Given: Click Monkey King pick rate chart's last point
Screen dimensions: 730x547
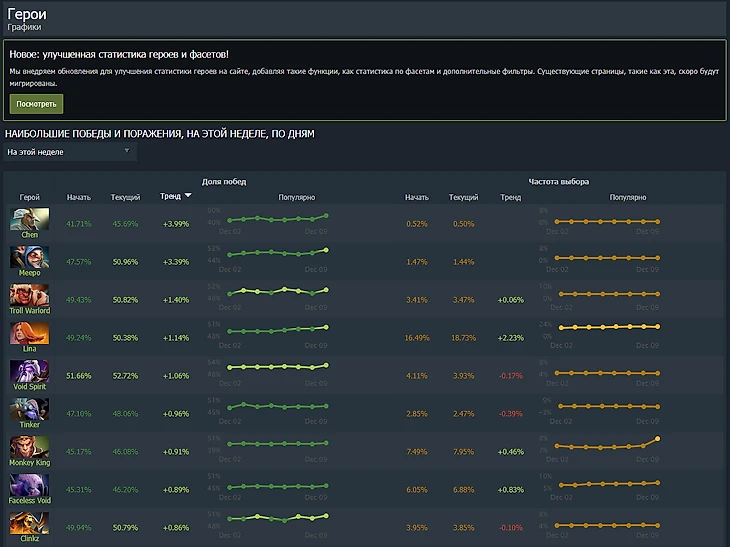Looking at the screenshot, I should pos(658,439).
